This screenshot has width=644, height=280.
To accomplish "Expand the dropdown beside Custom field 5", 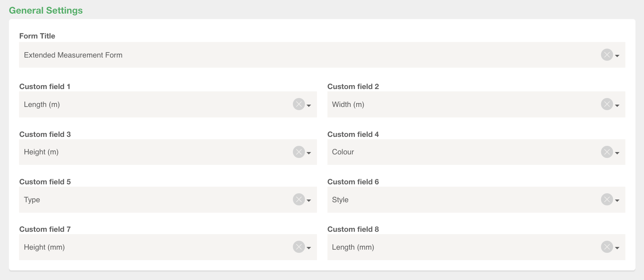I will pyautogui.click(x=309, y=201).
